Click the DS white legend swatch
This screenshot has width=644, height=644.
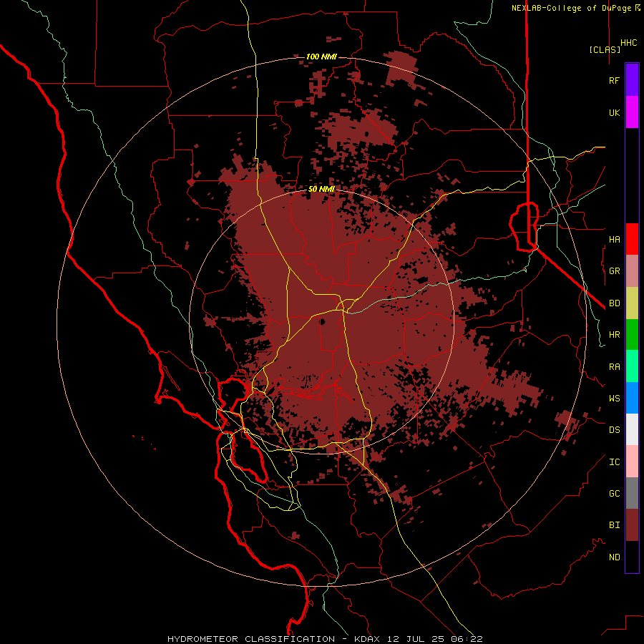pos(632,429)
